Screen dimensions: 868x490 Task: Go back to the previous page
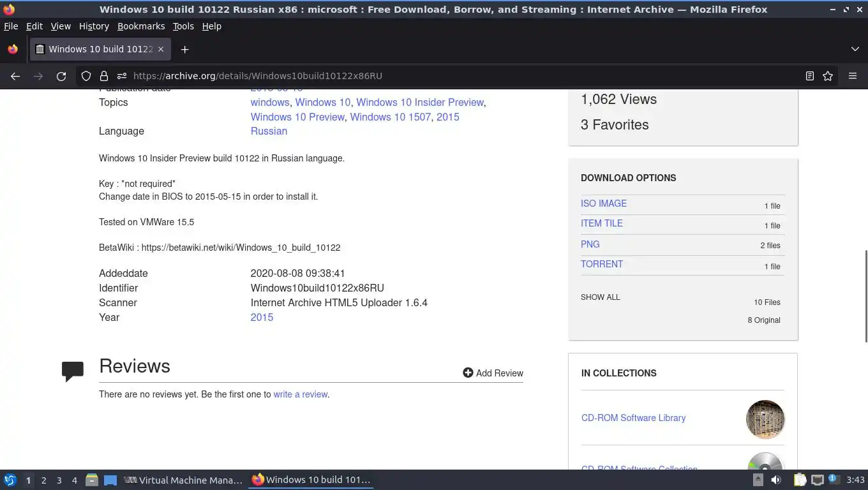click(15, 76)
